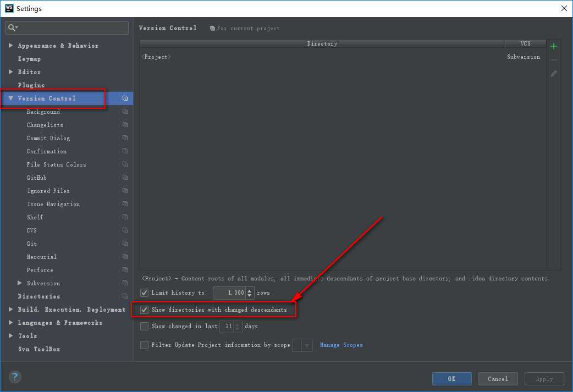Click project-level icon beside Git
573x392 pixels.
[x=125, y=244]
